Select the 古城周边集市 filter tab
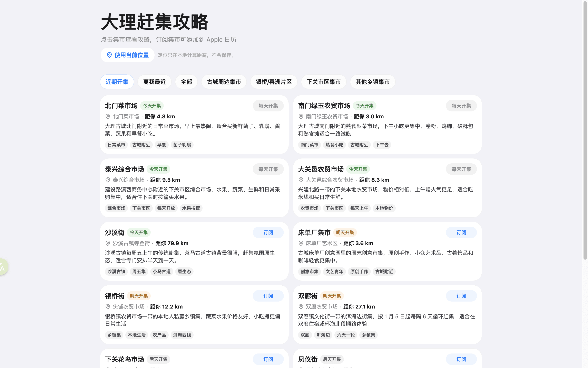 tap(224, 82)
